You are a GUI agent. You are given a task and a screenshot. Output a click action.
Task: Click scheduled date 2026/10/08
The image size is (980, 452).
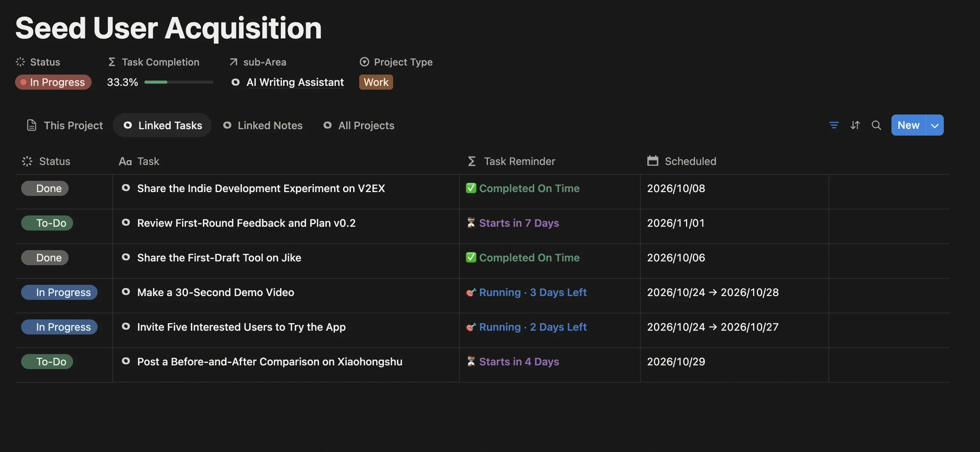676,188
